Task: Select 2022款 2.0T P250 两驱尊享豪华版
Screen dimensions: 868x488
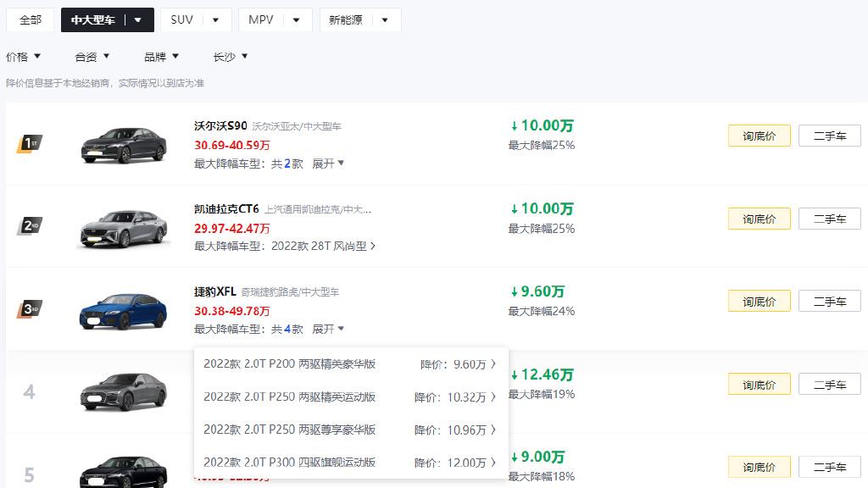Action: (290, 430)
